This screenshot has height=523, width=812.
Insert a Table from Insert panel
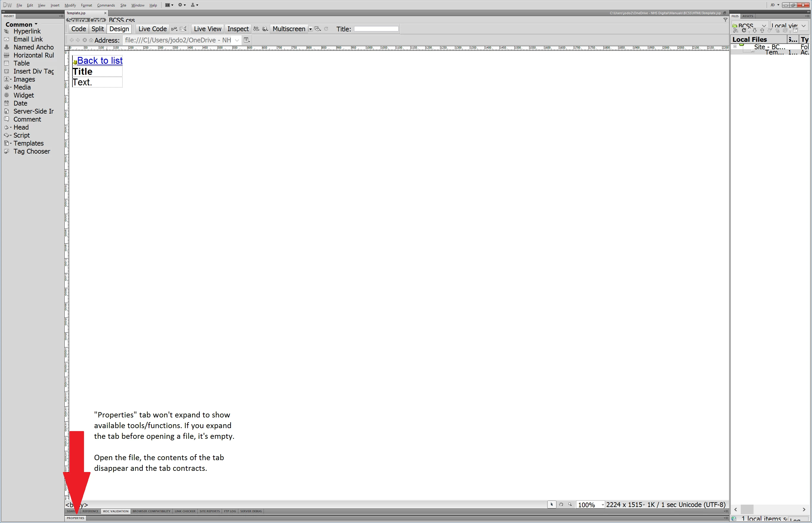pos(21,63)
